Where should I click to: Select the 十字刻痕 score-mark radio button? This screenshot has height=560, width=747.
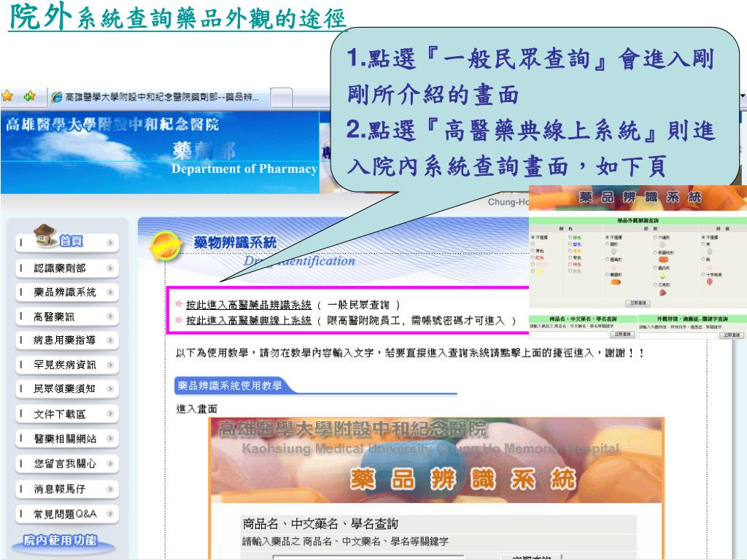coord(703,274)
